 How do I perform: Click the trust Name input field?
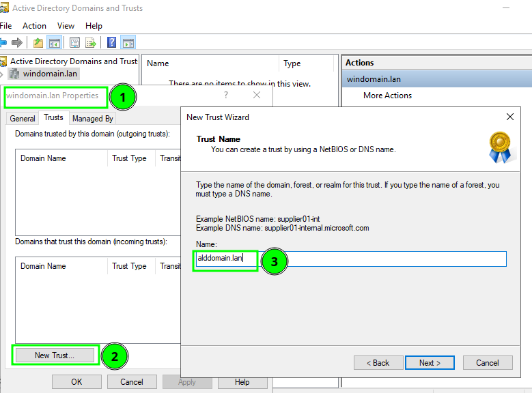pos(351,259)
